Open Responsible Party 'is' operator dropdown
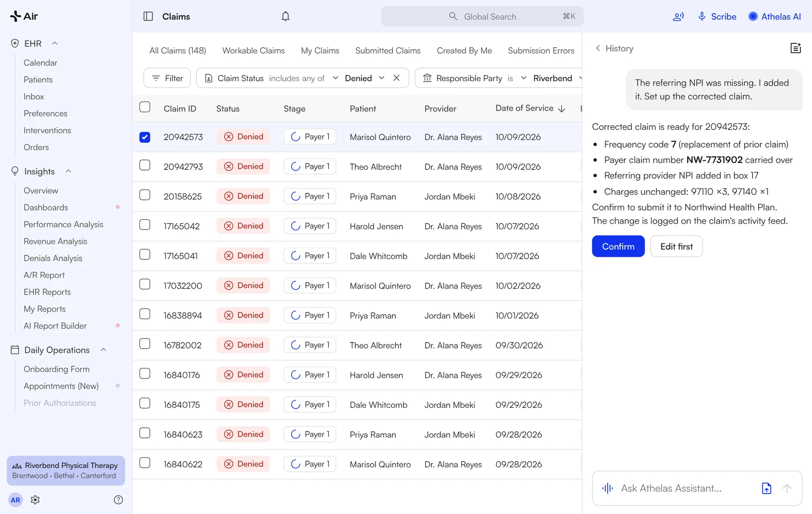812x514 pixels. pos(517,78)
